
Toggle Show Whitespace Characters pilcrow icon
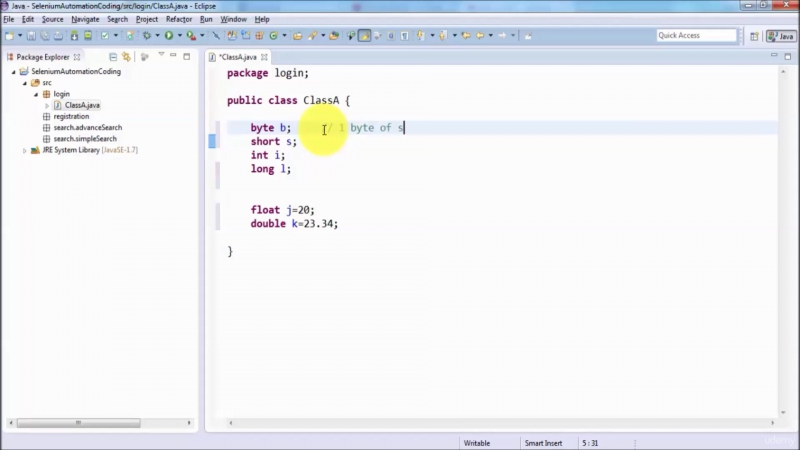click(x=405, y=36)
